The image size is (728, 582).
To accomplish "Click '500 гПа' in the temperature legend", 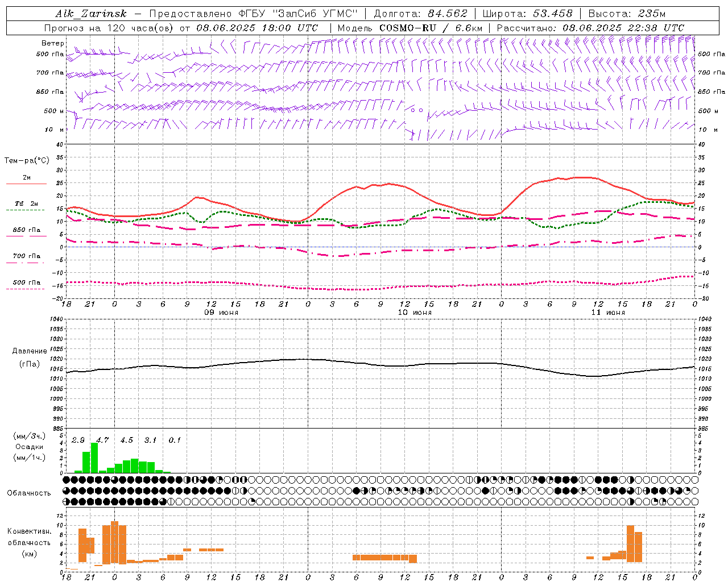I will pos(27,282).
